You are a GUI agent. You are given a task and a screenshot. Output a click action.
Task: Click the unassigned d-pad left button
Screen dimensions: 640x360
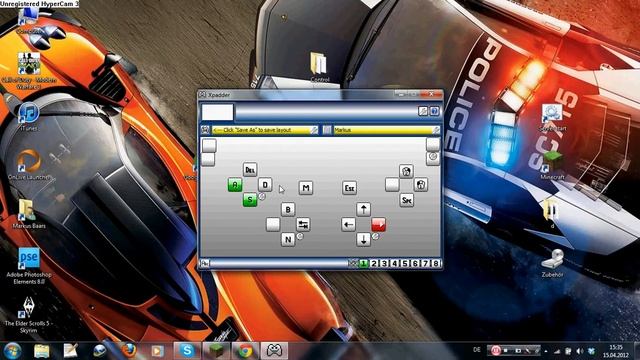[273, 224]
